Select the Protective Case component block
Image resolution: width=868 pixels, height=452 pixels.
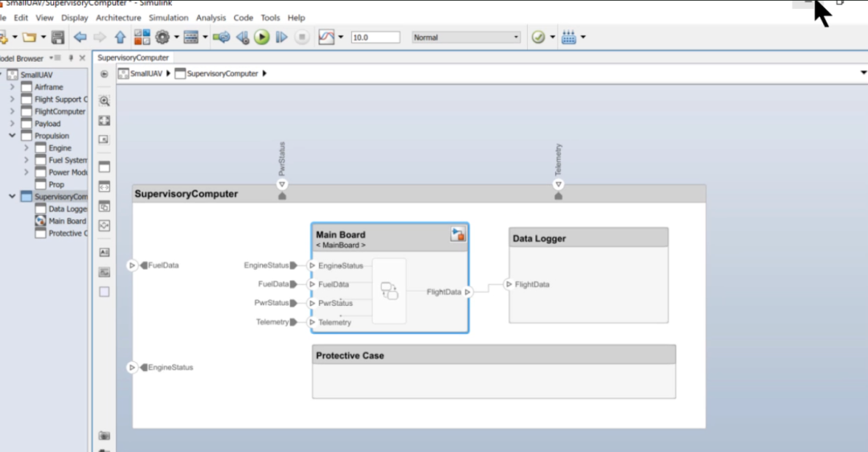[x=493, y=371]
